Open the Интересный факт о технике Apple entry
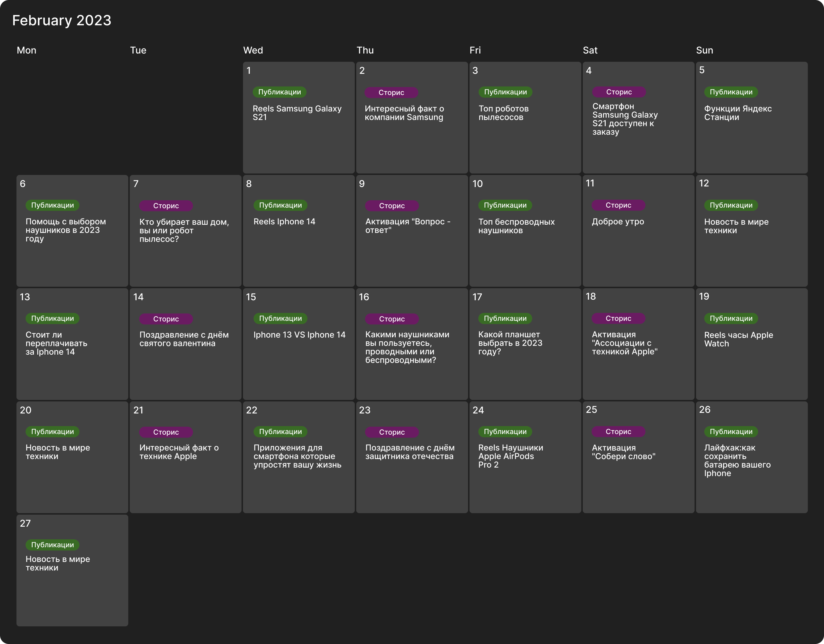Screen dimensions: 824x644 pos(179,452)
